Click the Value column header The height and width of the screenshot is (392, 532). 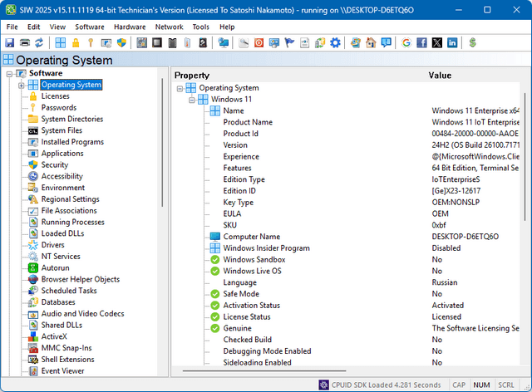click(x=440, y=76)
